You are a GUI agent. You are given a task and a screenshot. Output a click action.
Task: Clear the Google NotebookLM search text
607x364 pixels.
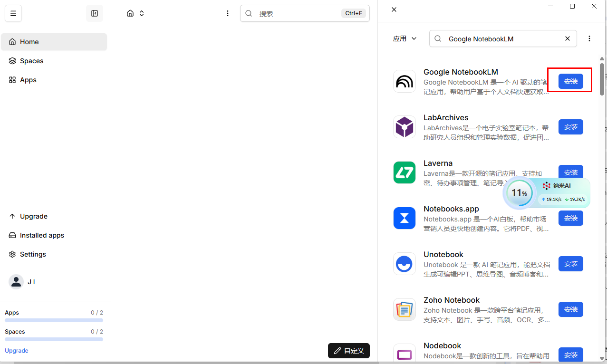pyautogui.click(x=568, y=38)
